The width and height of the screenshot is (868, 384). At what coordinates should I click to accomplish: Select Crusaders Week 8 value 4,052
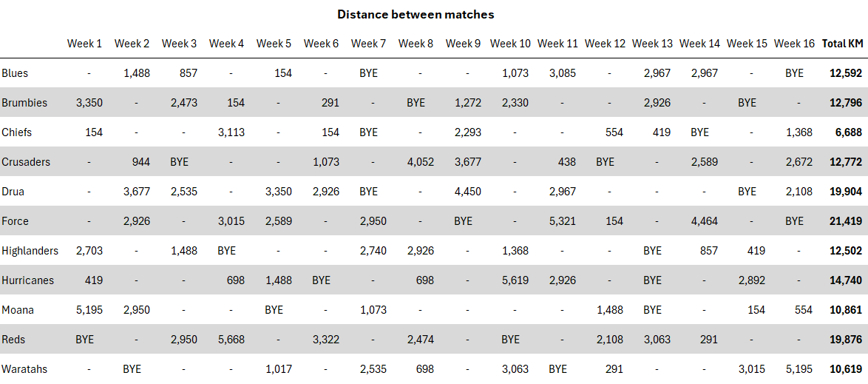click(419, 162)
